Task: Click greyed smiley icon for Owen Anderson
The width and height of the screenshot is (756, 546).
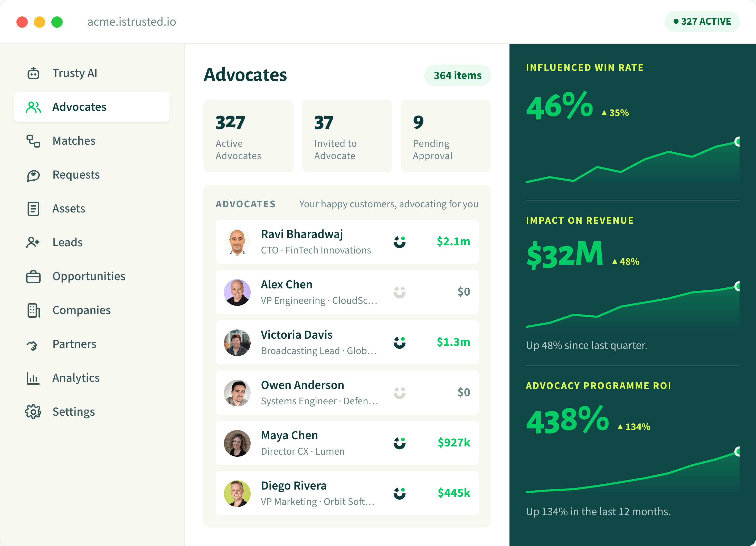Action: click(399, 393)
